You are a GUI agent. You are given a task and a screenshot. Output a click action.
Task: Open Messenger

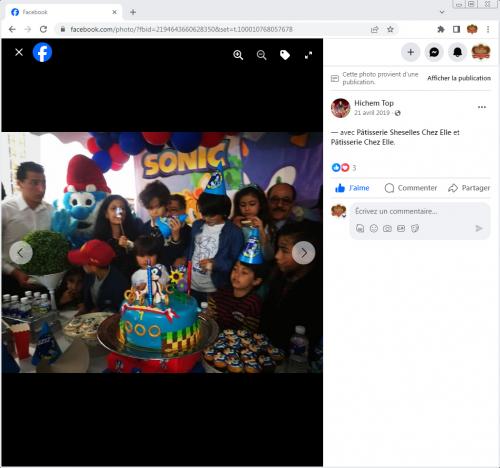pos(434,52)
